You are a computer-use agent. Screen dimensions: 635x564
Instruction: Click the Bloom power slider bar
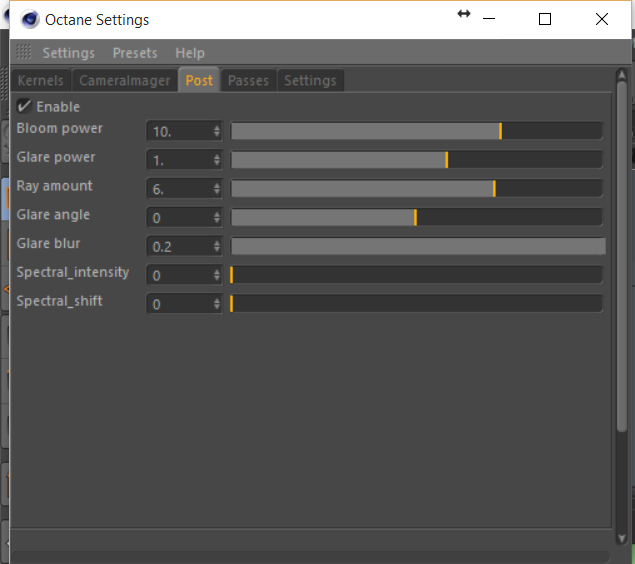(x=417, y=131)
